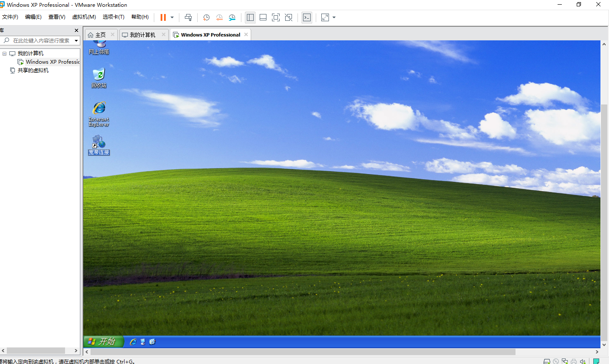Open the snapshot manager
The height and width of the screenshot is (364, 609).
pyautogui.click(x=232, y=17)
